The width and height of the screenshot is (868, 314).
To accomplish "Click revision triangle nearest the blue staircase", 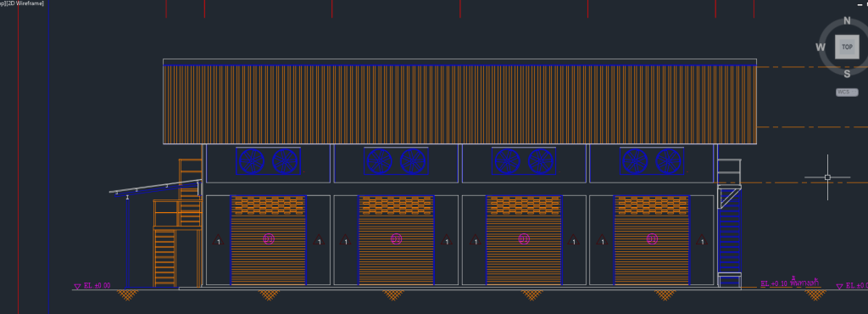I will [x=701, y=240].
